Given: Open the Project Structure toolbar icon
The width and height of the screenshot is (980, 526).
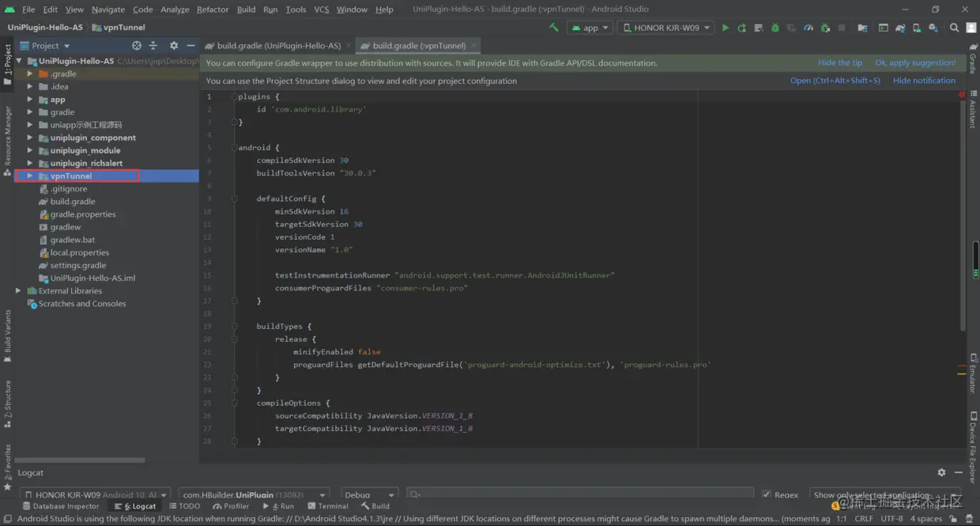Looking at the screenshot, I should [x=862, y=28].
